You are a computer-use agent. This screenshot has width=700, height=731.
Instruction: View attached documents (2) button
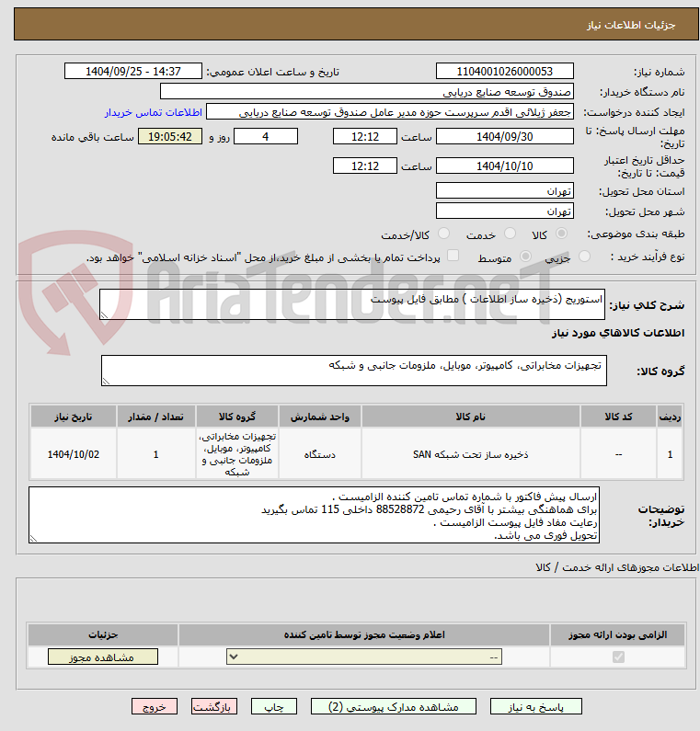tap(394, 707)
